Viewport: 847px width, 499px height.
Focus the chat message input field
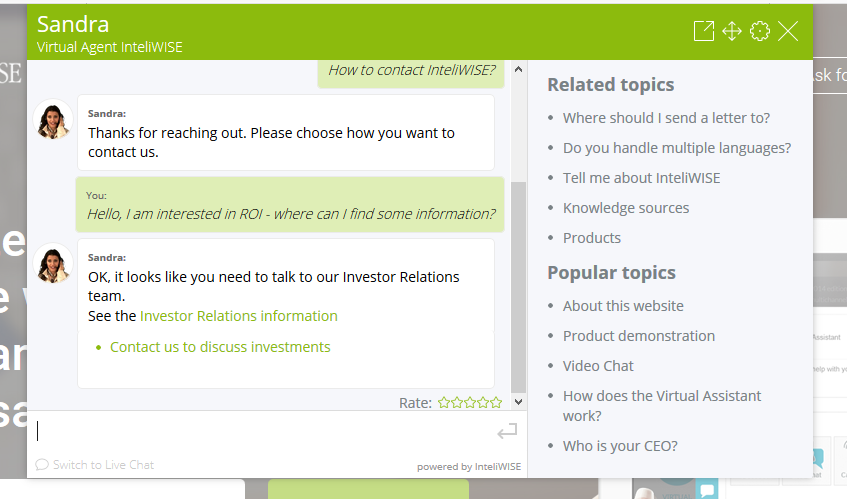pos(265,431)
